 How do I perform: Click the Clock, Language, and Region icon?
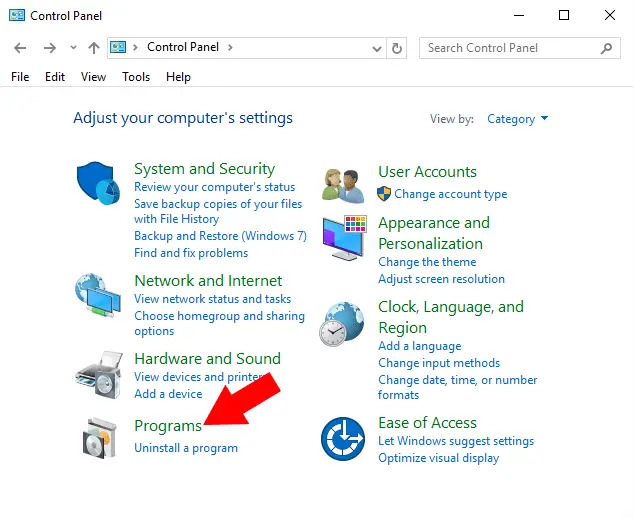click(x=342, y=324)
